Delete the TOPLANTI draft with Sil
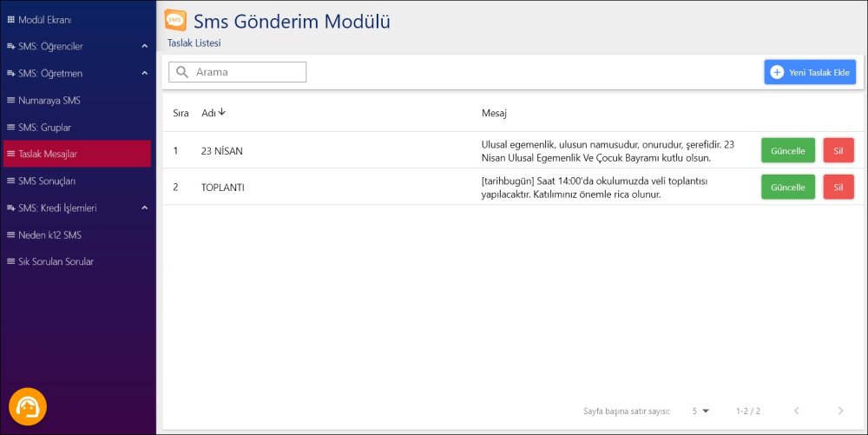This screenshot has height=435, width=868. coord(838,187)
